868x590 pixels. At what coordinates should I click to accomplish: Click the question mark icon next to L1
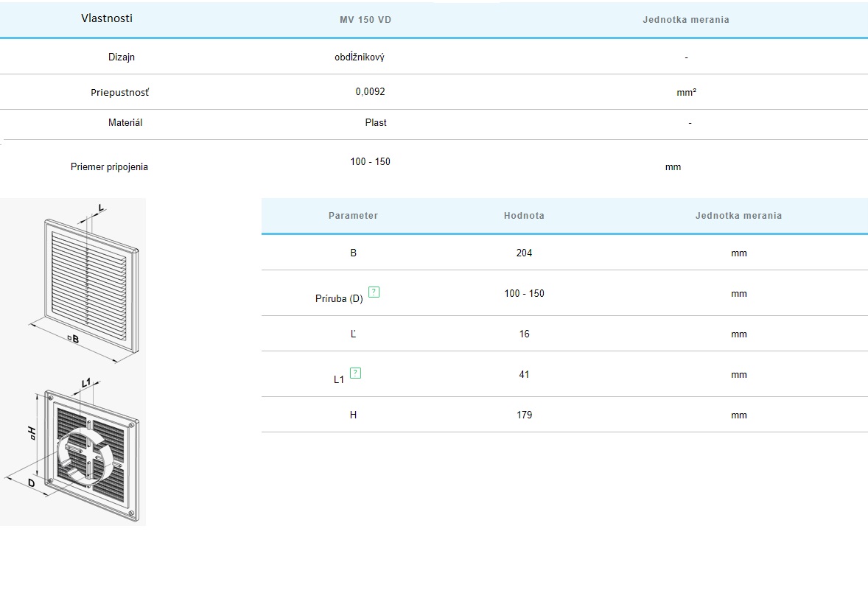coord(356,373)
